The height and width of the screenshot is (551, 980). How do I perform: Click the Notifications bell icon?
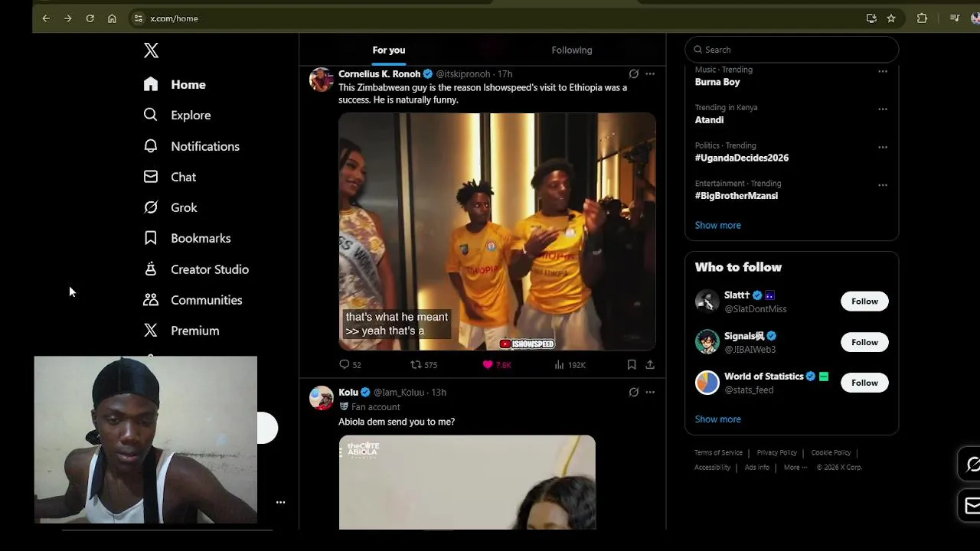(x=151, y=145)
